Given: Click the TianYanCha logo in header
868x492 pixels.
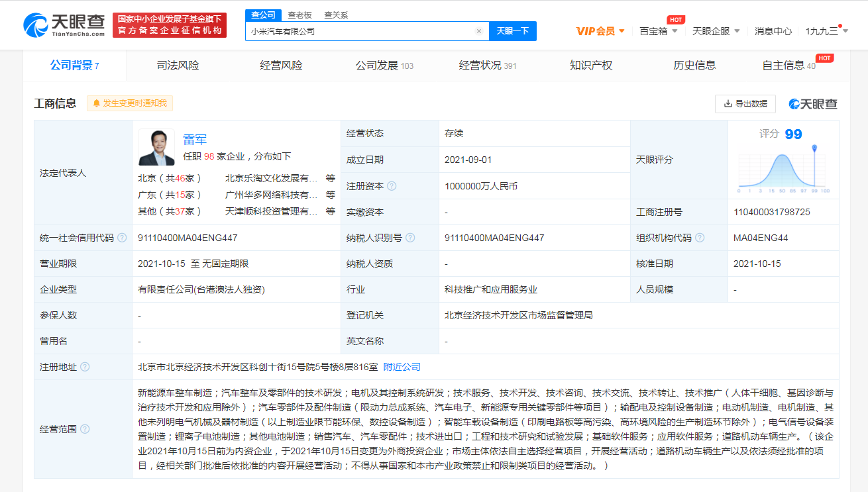Looking at the screenshot, I should pos(64,25).
